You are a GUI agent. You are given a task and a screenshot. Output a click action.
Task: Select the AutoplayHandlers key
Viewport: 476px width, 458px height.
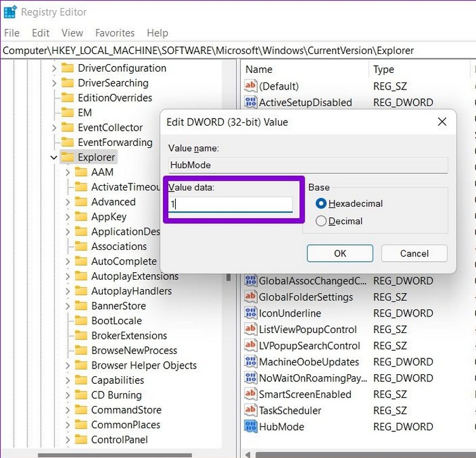[131, 291]
